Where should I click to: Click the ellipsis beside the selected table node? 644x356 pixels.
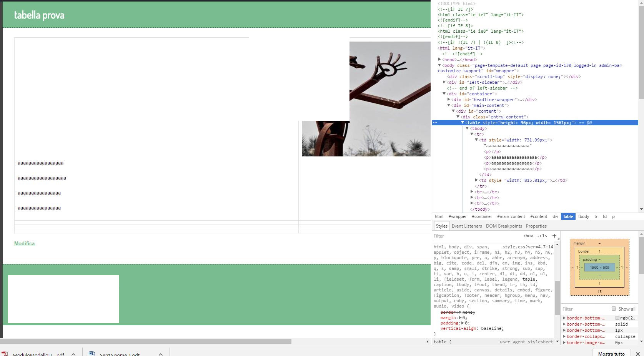click(x=435, y=123)
